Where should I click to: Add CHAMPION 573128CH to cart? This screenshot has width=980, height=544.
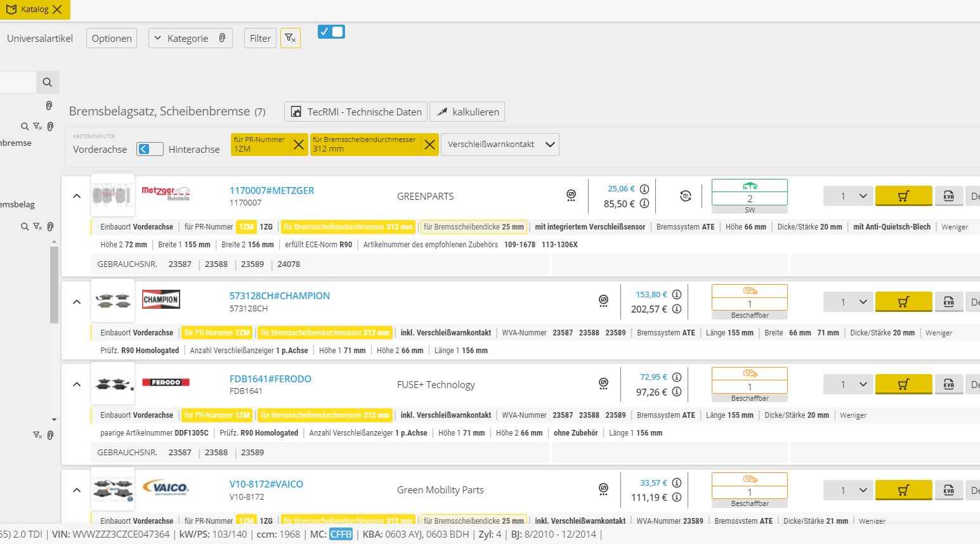pyautogui.click(x=904, y=302)
